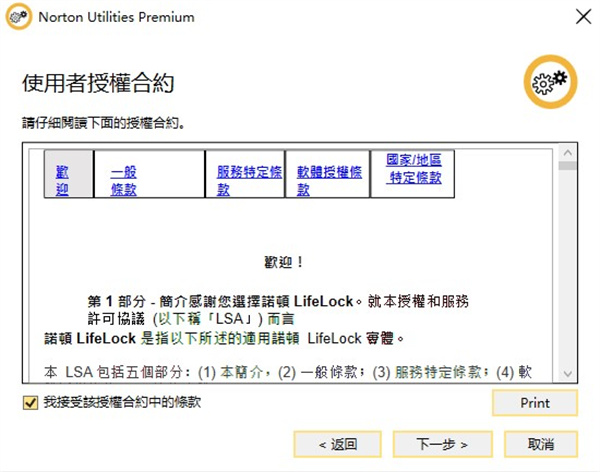Click the 我接受該授權合約中的條款 label text
This screenshot has width=600, height=472.
(x=122, y=402)
